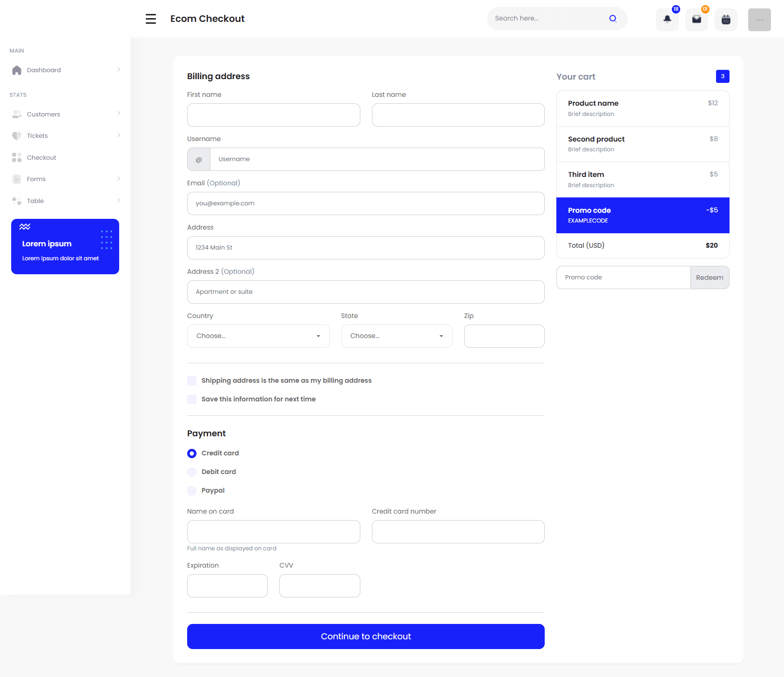Open the Tickets section via its icon
Screen dimensions: 784x677
click(17, 135)
